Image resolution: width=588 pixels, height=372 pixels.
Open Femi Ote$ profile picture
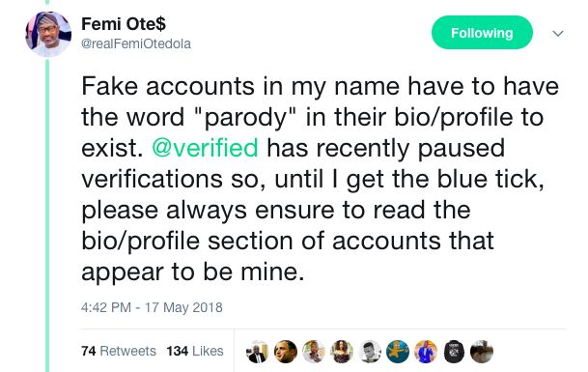pyautogui.click(x=48, y=34)
